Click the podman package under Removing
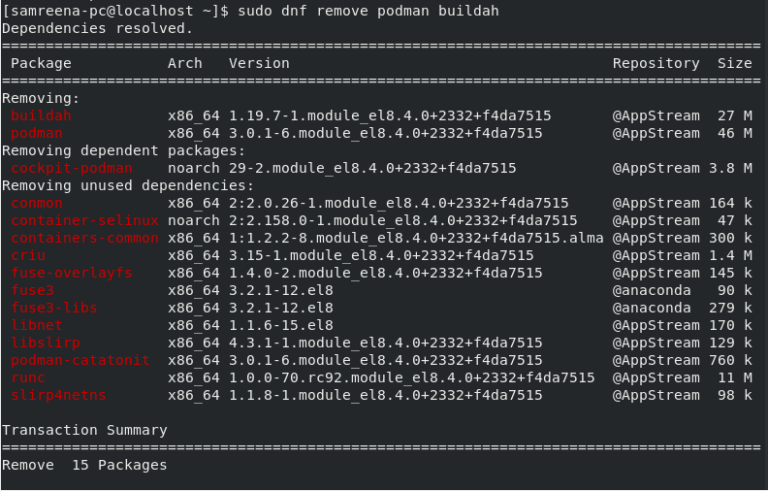This screenshot has height=491, width=768. [37, 133]
